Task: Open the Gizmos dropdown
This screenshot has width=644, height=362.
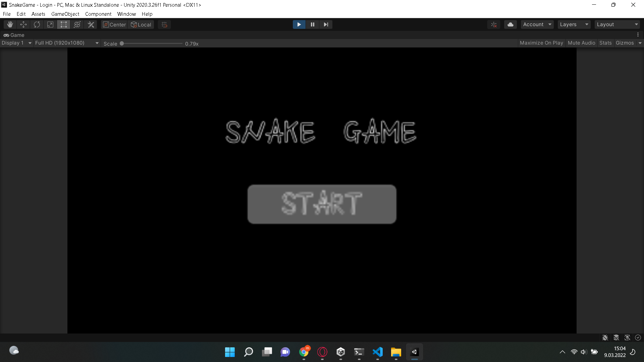Action: pyautogui.click(x=625, y=43)
